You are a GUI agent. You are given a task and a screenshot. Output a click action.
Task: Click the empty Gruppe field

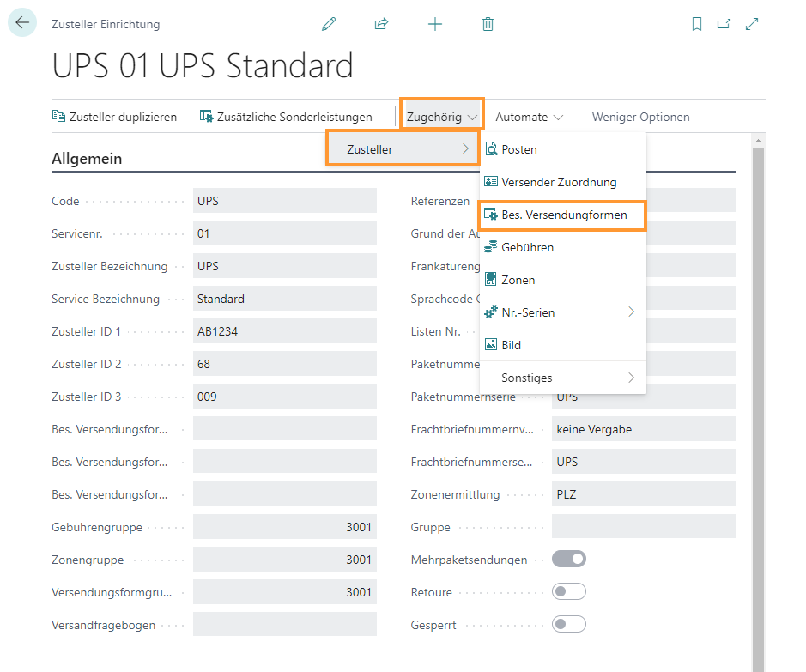(x=644, y=527)
